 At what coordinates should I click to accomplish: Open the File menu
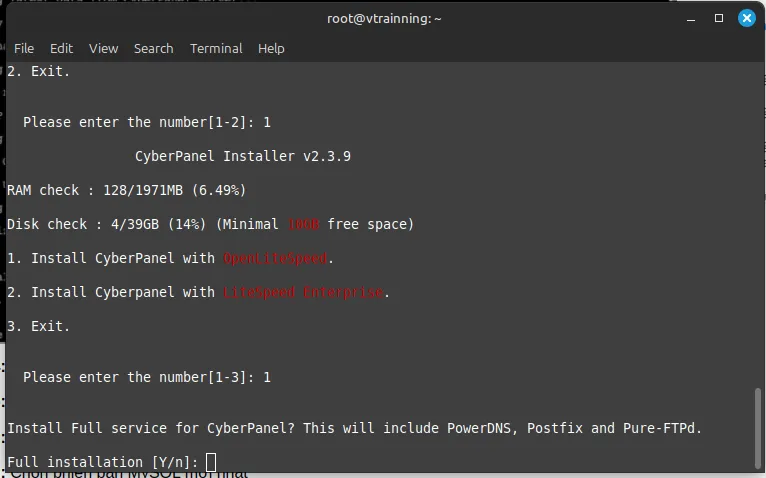point(24,48)
